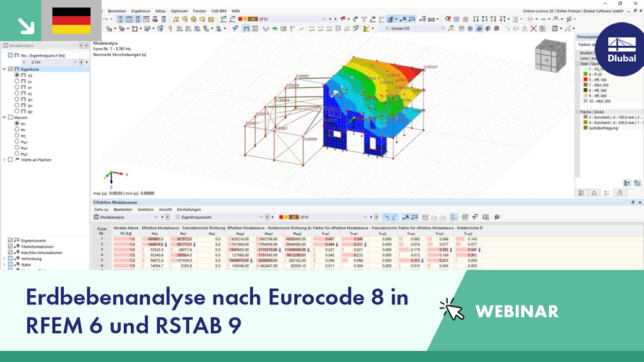
Task: Click the parallelogram surface icon in top toolbar
Action: 176,19
